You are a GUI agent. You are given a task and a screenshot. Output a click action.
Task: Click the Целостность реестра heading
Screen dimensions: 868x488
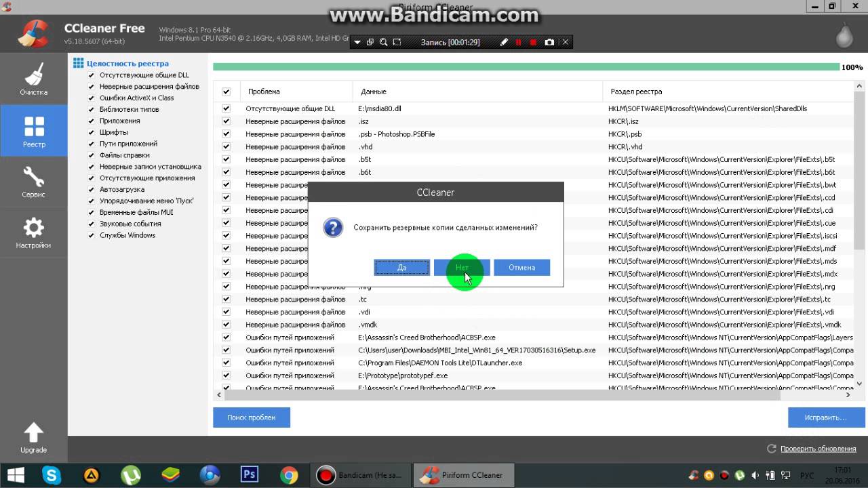[x=127, y=64]
